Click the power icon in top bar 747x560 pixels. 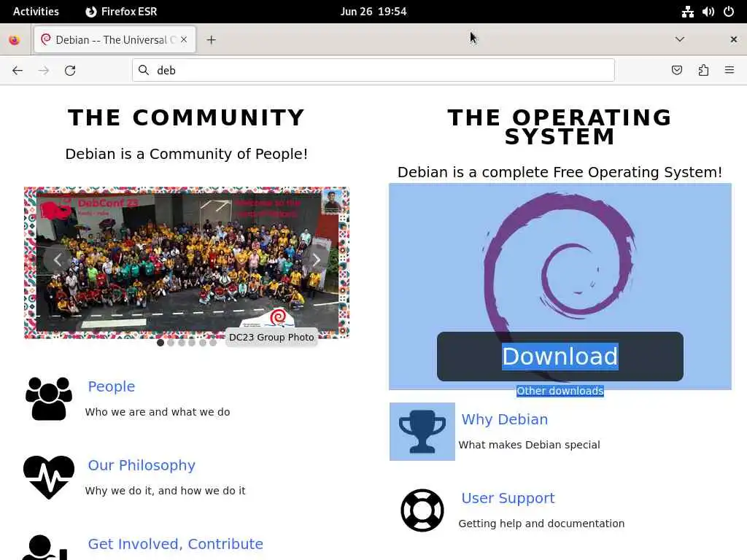click(729, 12)
